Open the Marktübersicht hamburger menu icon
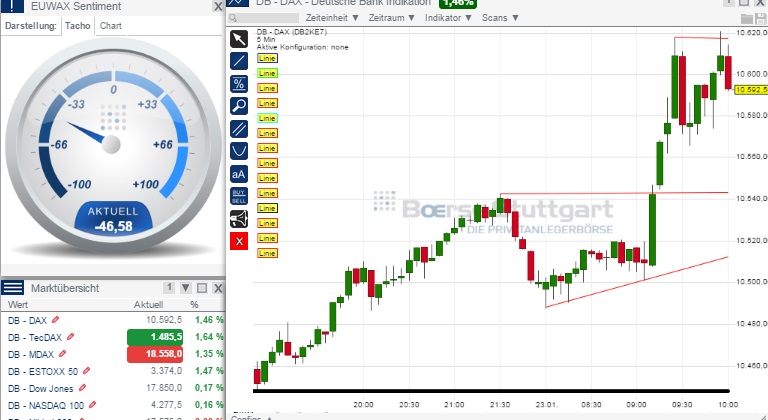 [x=12, y=288]
